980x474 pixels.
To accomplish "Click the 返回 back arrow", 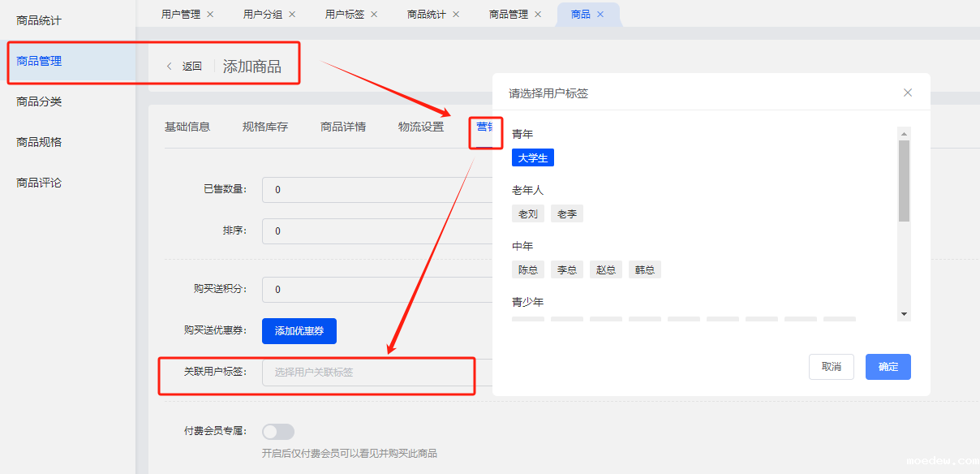I will point(170,67).
